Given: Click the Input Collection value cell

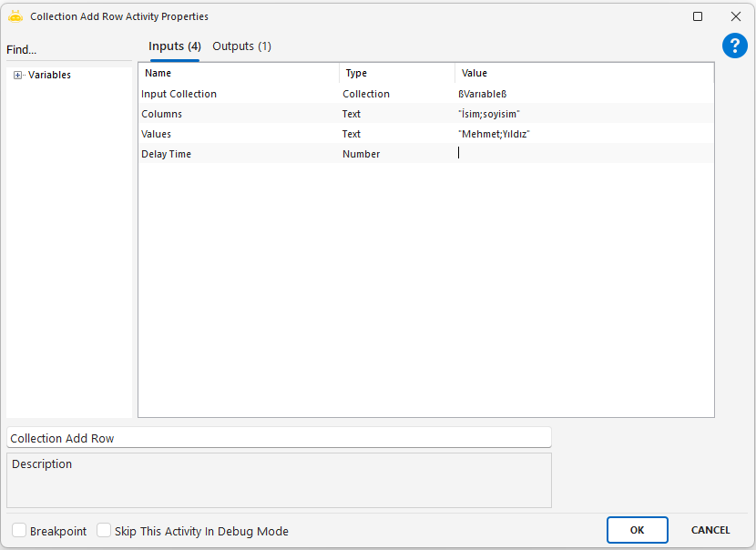Looking at the screenshot, I should (583, 94).
